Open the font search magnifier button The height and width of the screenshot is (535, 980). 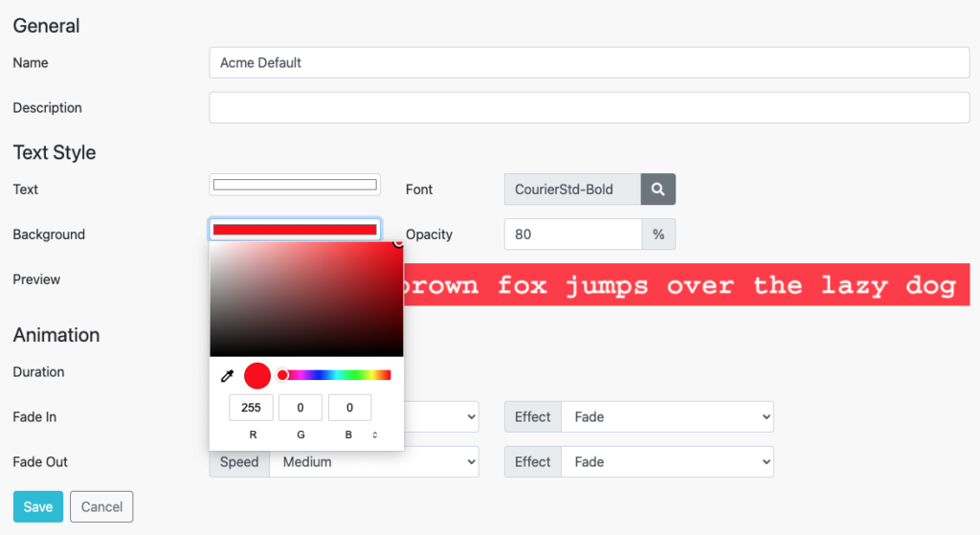pyautogui.click(x=658, y=189)
